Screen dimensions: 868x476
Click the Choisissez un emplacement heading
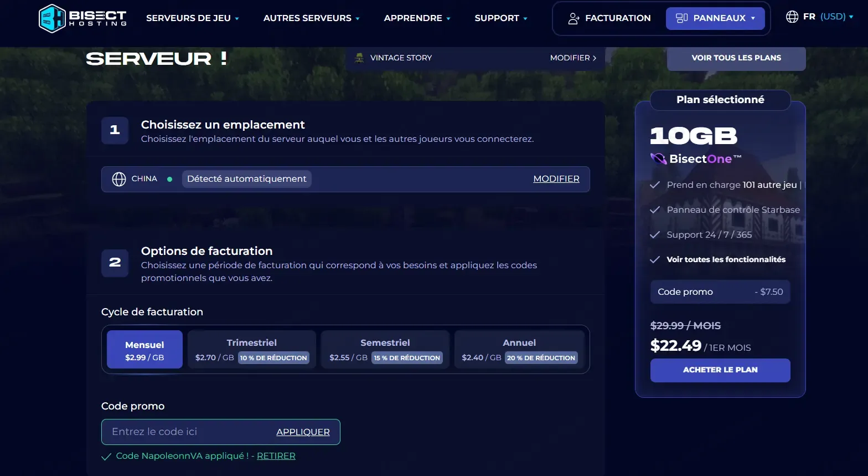223,125
